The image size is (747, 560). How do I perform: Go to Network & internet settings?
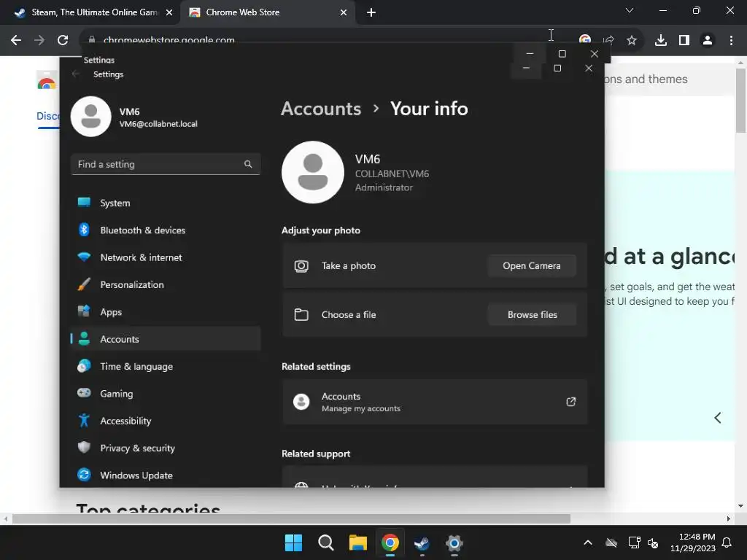click(x=166, y=257)
